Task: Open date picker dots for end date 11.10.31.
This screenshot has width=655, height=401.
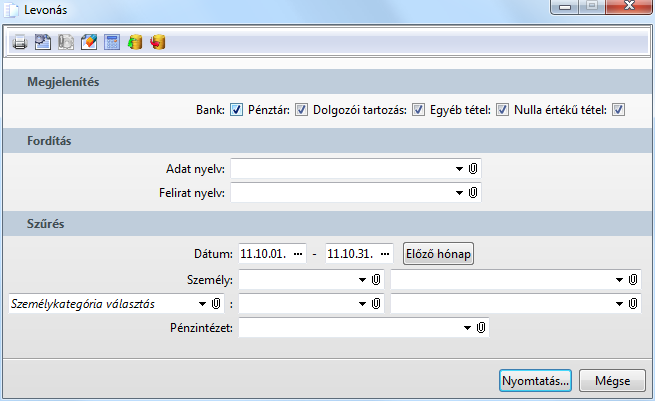Action: (385, 254)
